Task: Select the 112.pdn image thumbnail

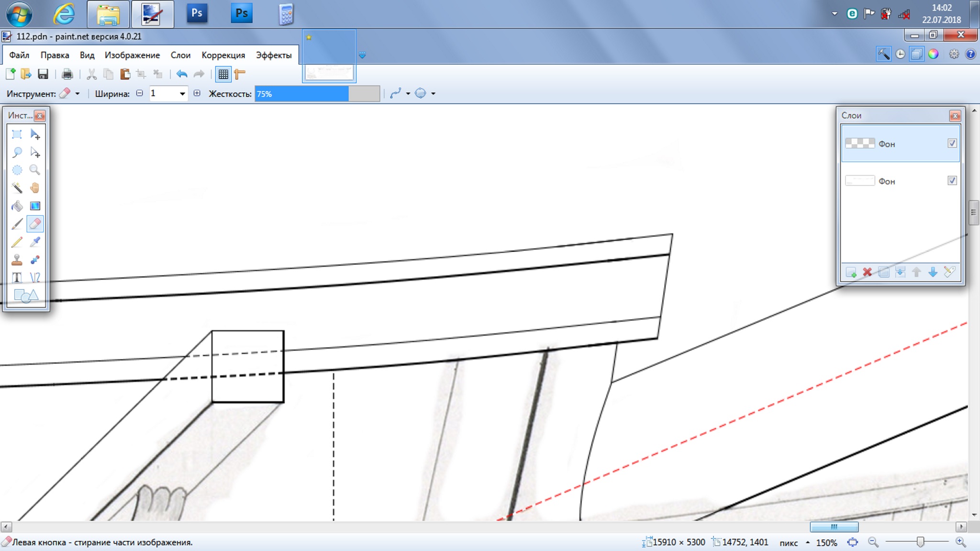Action: (329, 56)
